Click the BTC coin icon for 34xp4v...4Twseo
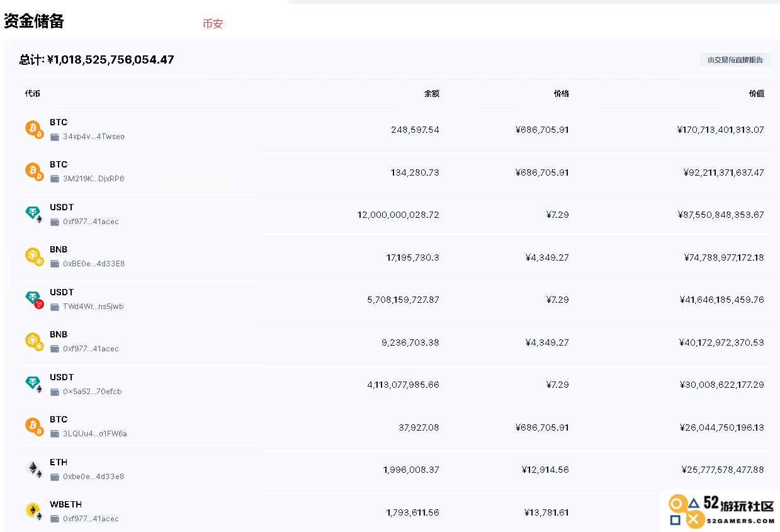 tap(34, 130)
